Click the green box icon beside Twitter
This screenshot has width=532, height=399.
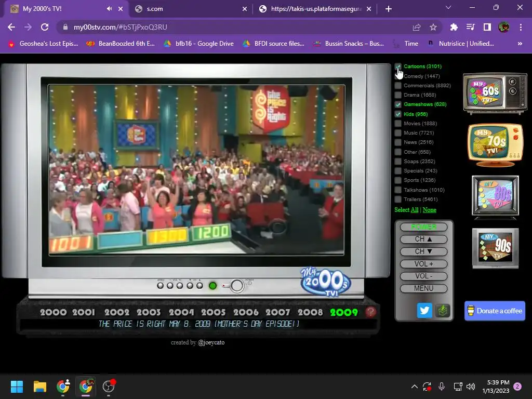click(x=443, y=311)
